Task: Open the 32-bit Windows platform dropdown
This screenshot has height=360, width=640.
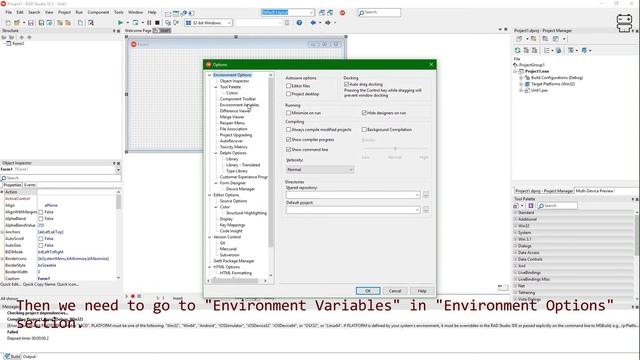Action: click(x=209, y=23)
